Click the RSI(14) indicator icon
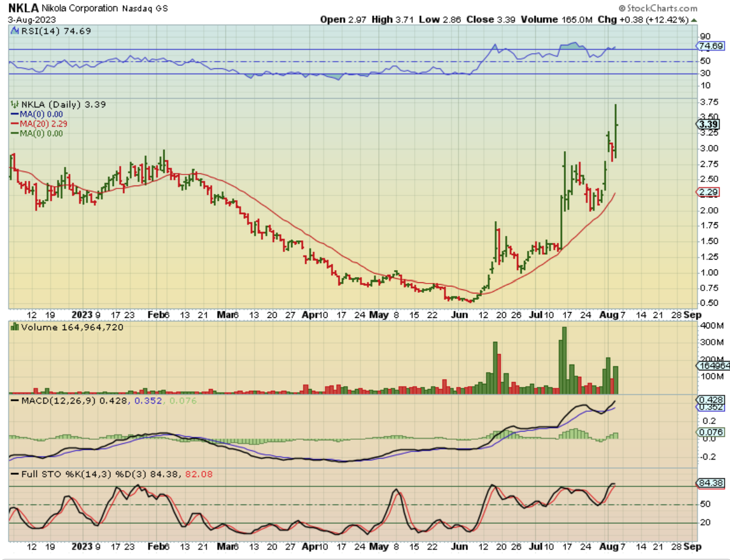The image size is (730, 560). pyautogui.click(x=15, y=31)
